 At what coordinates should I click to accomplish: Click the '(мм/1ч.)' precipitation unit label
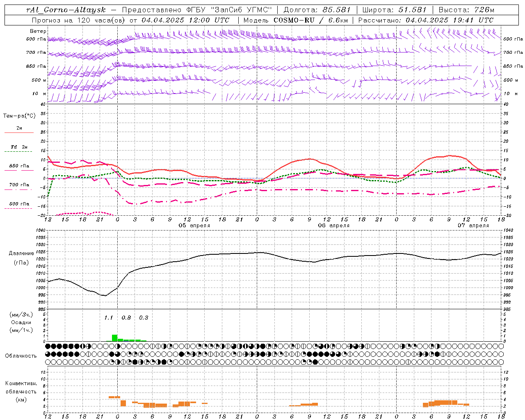tap(21, 330)
